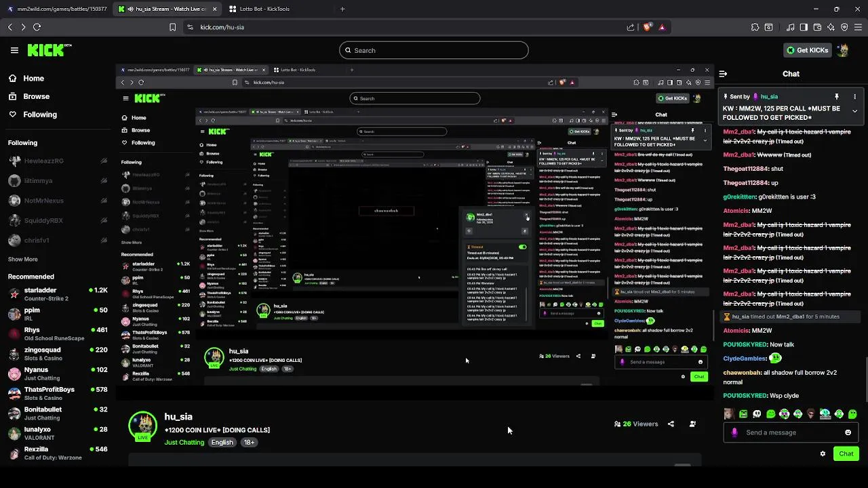This screenshot has height=488, width=868.
Task: Open HewleazzRG followed channel
Action: pos(58,161)
